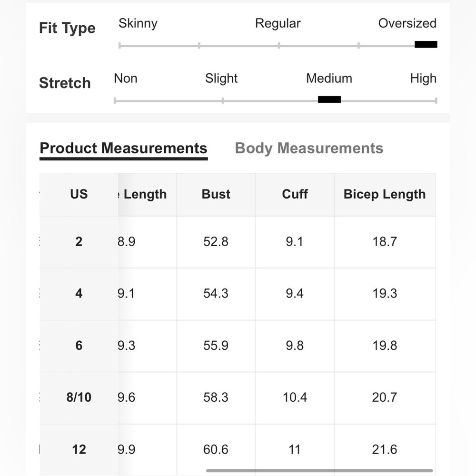The width and height of the screenshot is (476, 476).
Task: Click the Skinny label on Fit Type
Action: (138, 23)
